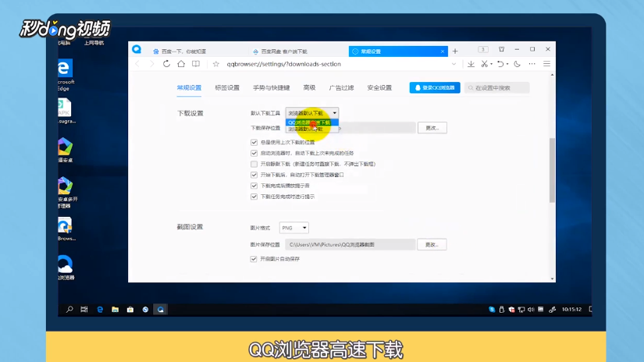Viewport: 644px width, 362px height.
Task: Choose QQ浏览器高速下载 option
Action: click(x=312, y=122)
